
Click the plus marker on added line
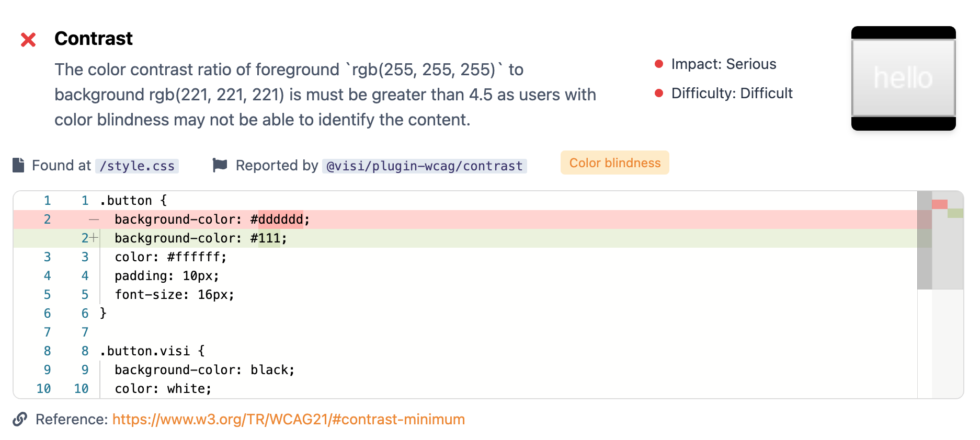pyautogui.click(x=94, y=238)
